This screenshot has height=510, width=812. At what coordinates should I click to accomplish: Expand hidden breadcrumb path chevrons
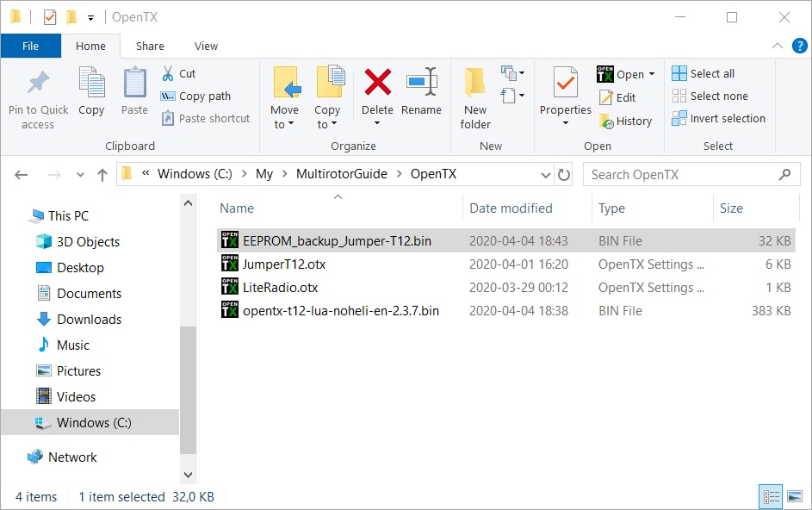(x=146, y=173)
